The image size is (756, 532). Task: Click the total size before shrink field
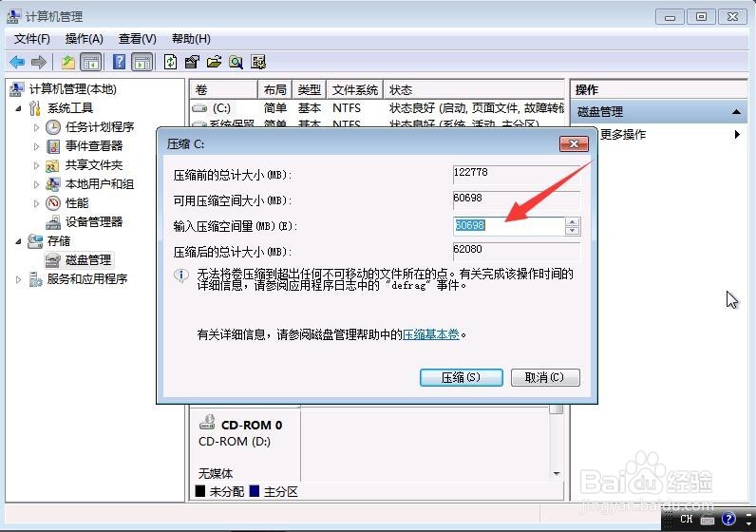517,174
